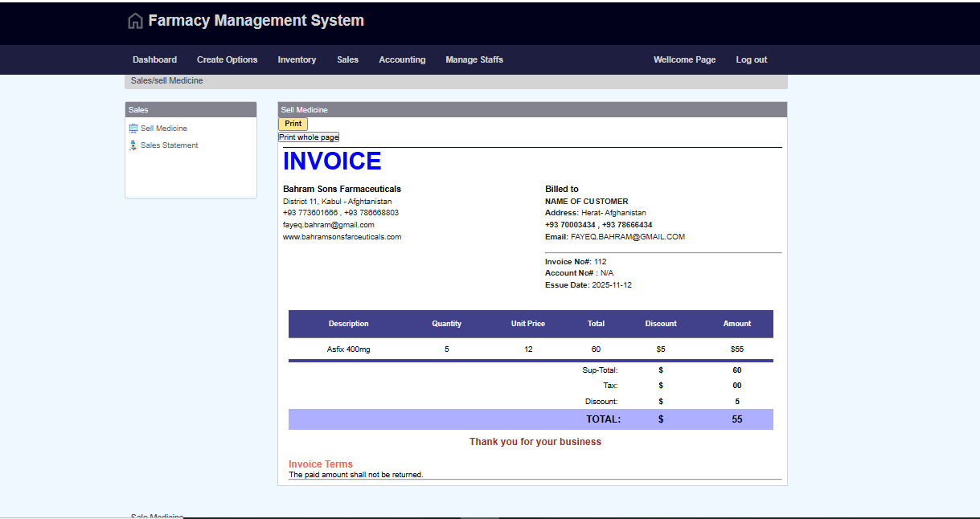The height and width of the screenshot is (519, 980).
Task: Click the icon beside Sales Statement
Action: click(x=133, y=145)
